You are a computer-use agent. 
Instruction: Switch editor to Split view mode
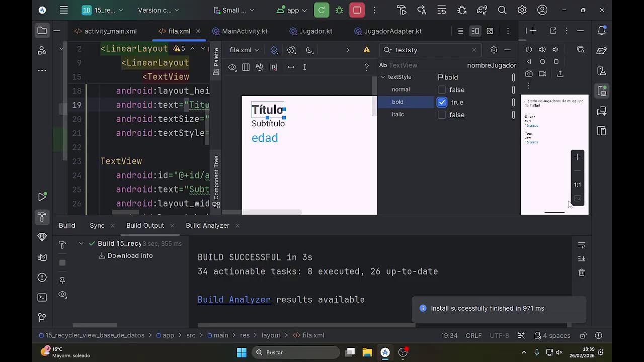pyautogui.click(x=475, y=31)
